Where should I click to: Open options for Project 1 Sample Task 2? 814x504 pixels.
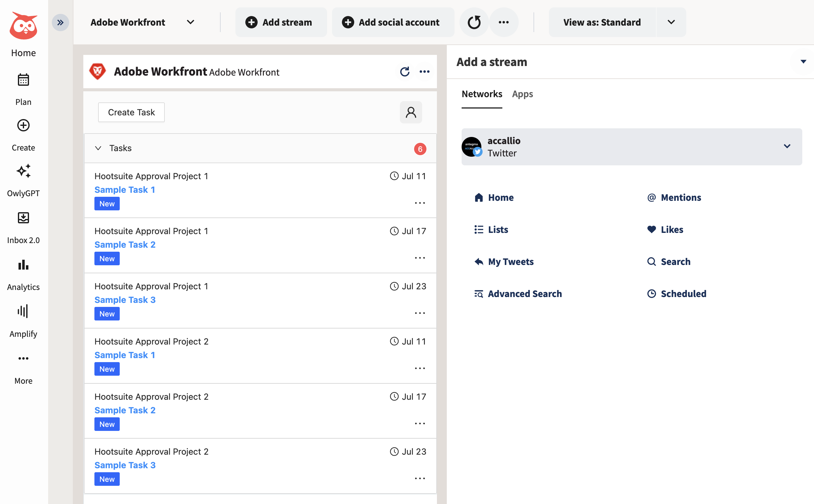[x=420, y=258]
